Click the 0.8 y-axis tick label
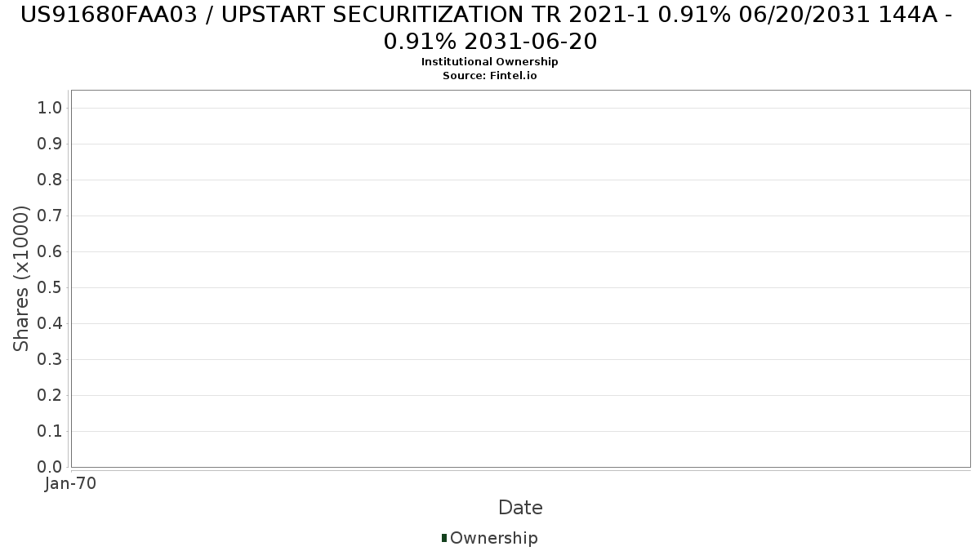This screenshot has height=551, width=980. tap(50, 180)
